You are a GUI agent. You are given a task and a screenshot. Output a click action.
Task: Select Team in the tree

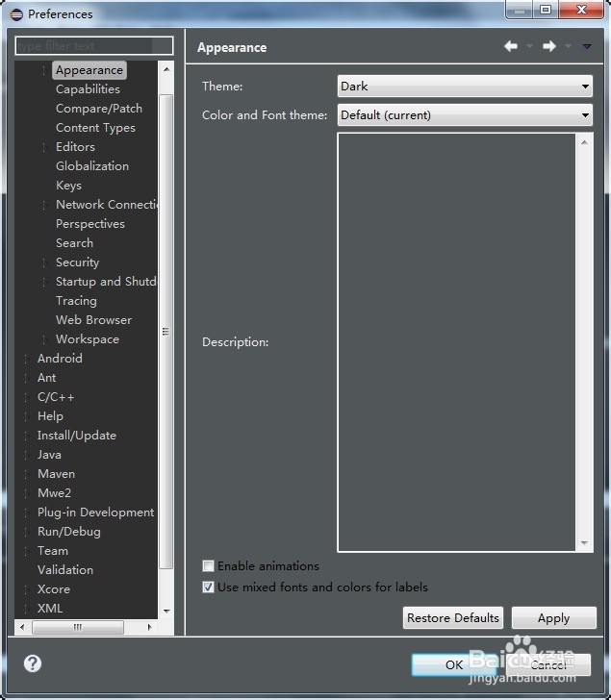53,550
